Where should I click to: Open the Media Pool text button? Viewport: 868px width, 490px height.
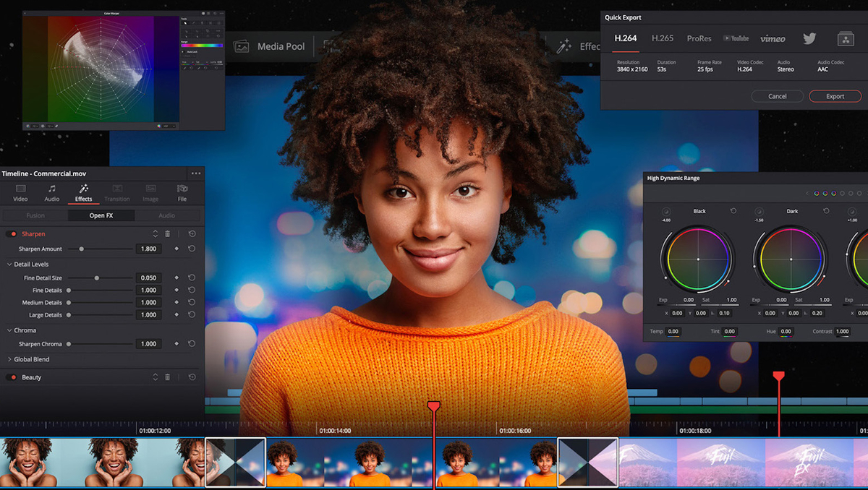pos(281,46)
